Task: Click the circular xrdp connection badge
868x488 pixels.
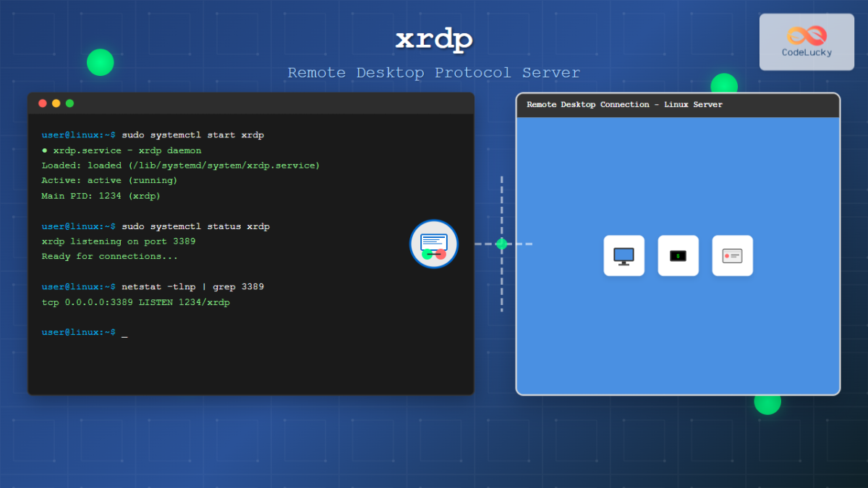Action: click(433, 244)
